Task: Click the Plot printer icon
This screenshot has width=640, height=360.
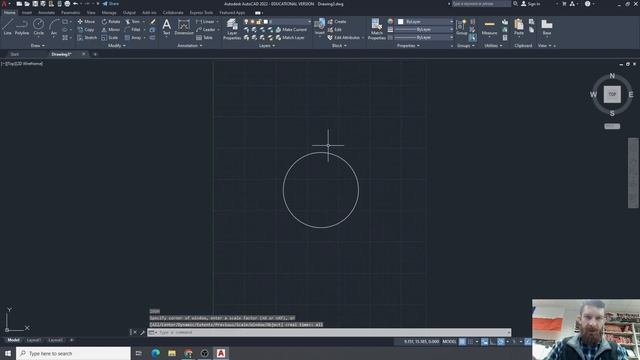Action: click(x=67, y=4)
